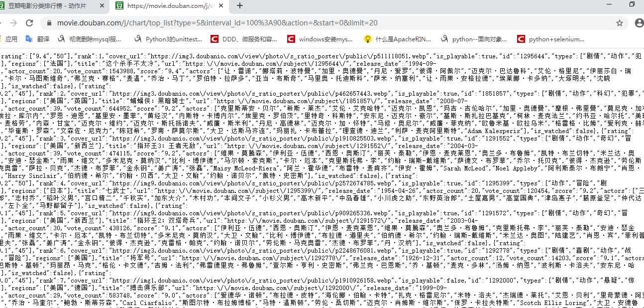Bookmark this page with the star

click(619, 23)
